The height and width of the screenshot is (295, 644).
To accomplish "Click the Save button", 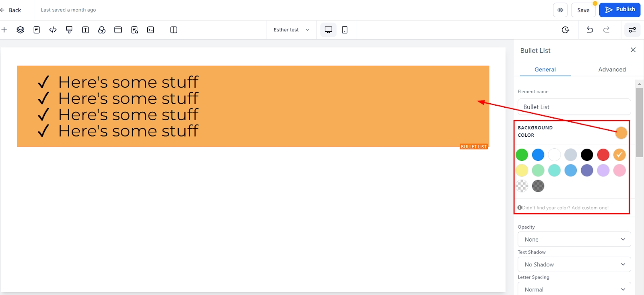I will pyautogui.click(x=583, y=10).
